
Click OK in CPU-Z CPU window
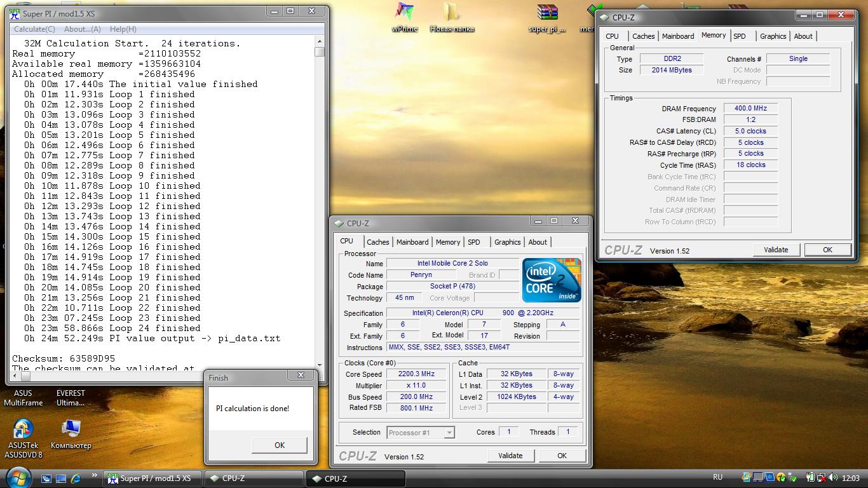(x=562, y=456)
